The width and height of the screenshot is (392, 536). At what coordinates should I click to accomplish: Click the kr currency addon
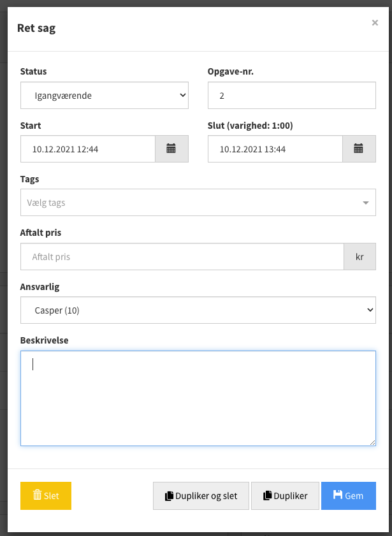pos(359,257)
